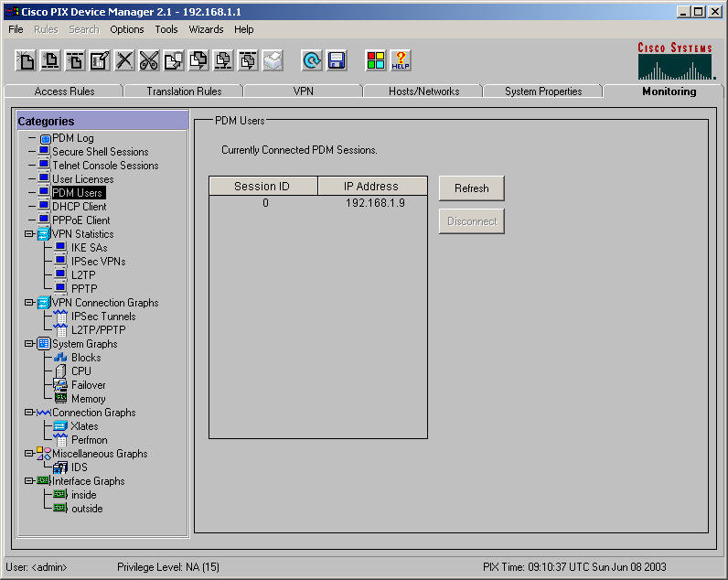Viewport: 728px width, 580px height.
Task: Open the L2TP statistics item
Action: pos(83,275)
